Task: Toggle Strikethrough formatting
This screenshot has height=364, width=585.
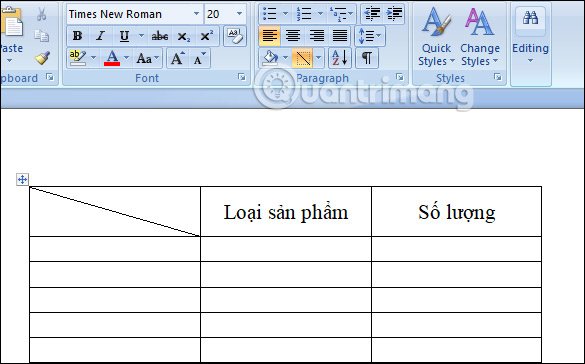Action: pyautogui.click(x=160, y=36)
